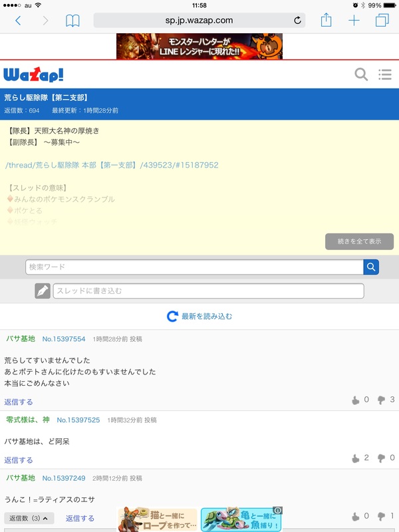Tap the Safari back arrow

pos(18,21)
